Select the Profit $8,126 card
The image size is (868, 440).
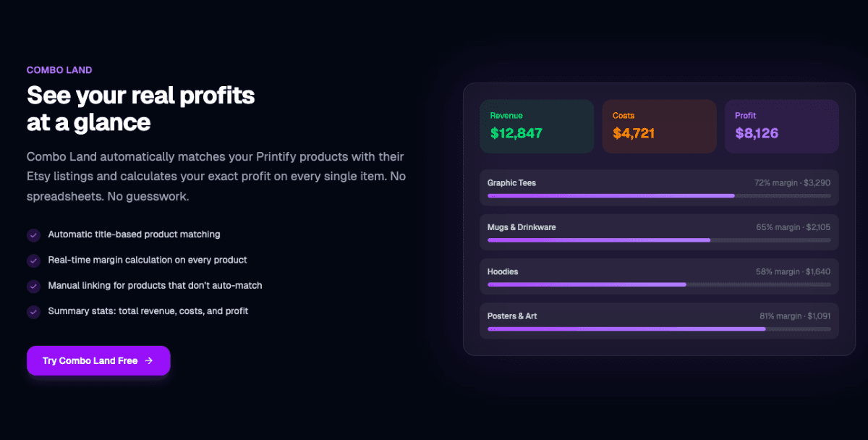point(781,127)
